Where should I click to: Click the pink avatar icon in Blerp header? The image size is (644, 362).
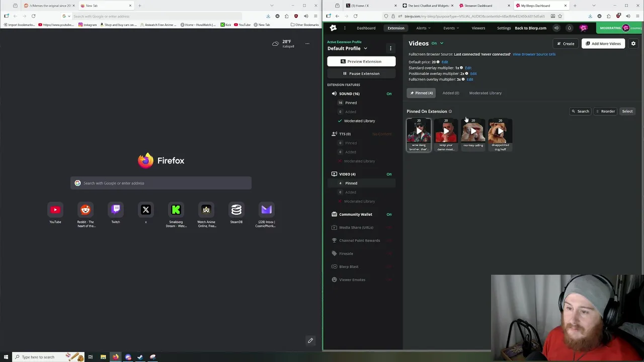(x=584, y=28)
